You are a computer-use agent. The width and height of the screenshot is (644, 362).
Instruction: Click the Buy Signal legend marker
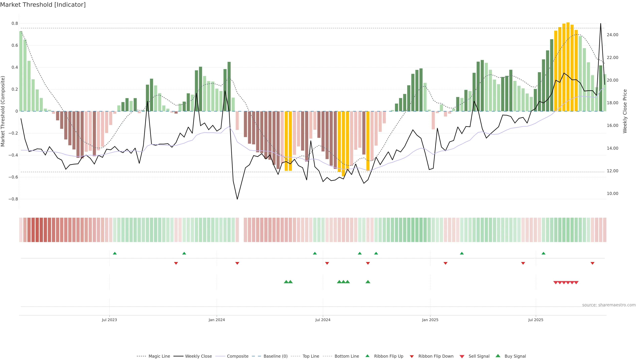pos(498,356)
